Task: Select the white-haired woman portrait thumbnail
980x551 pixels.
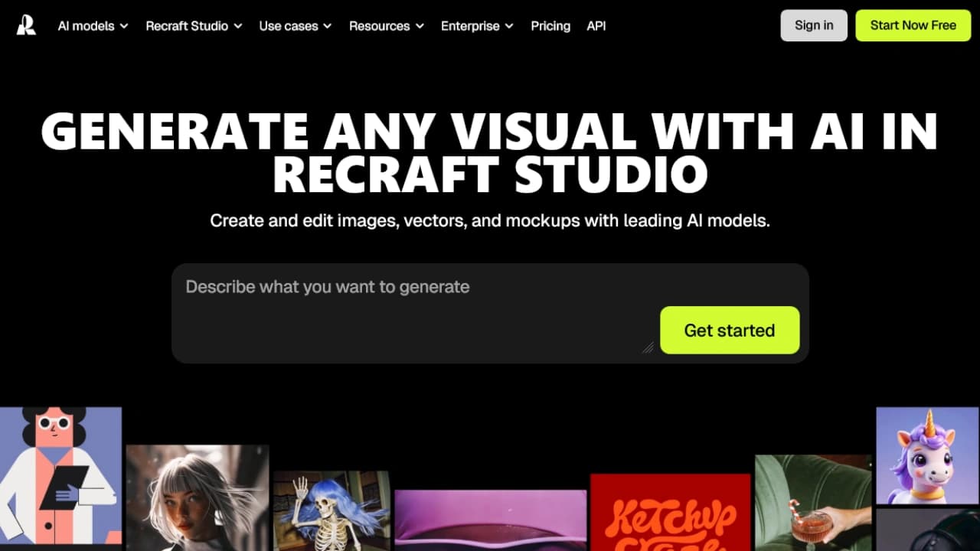Action: click(x=197, y=497)
